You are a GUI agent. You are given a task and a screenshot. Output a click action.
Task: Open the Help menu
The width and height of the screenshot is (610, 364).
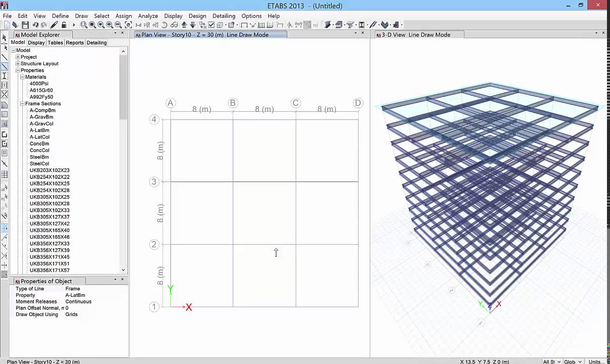point(274,16)
